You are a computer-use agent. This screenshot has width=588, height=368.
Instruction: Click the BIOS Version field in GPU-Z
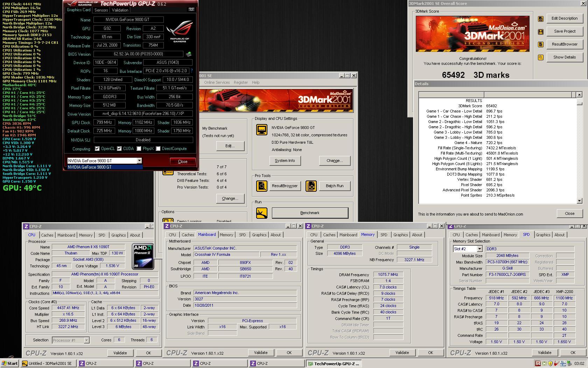(x=138, y=54)
